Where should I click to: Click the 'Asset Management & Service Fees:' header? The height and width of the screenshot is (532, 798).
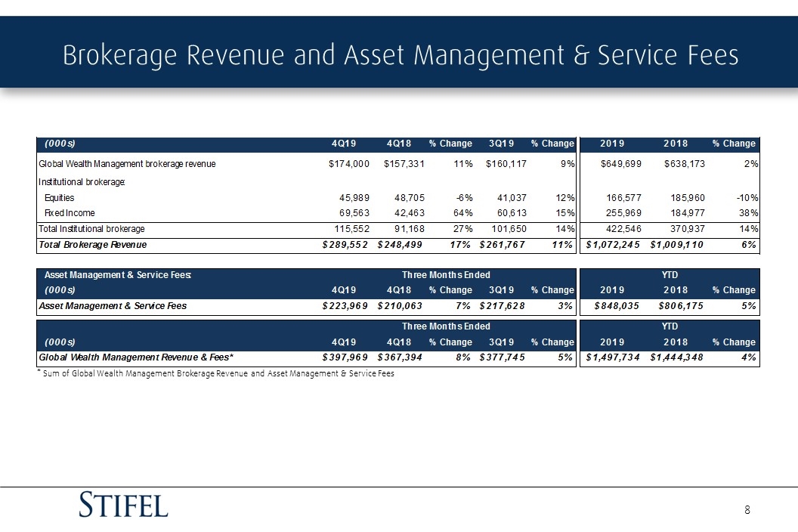(x=118, y=275)
